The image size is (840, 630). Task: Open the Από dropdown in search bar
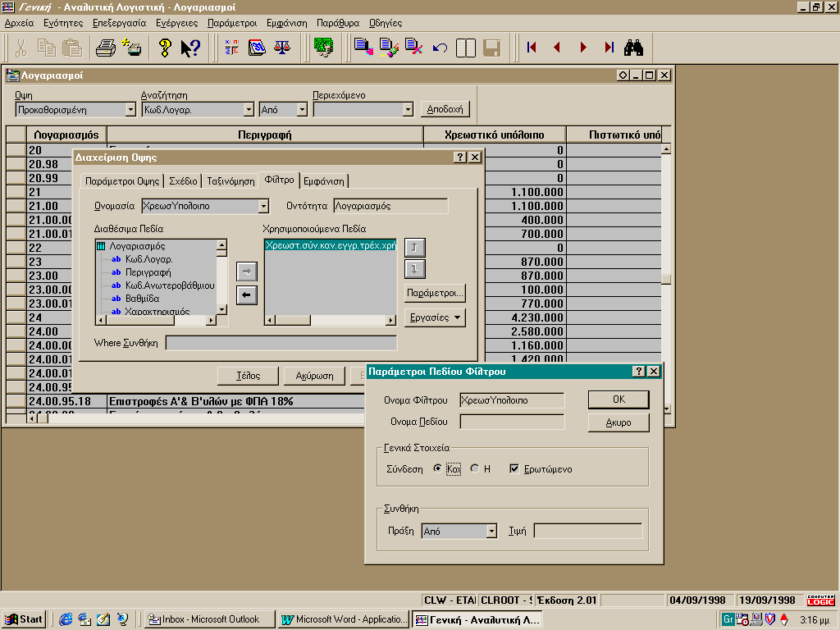point(302,110)
